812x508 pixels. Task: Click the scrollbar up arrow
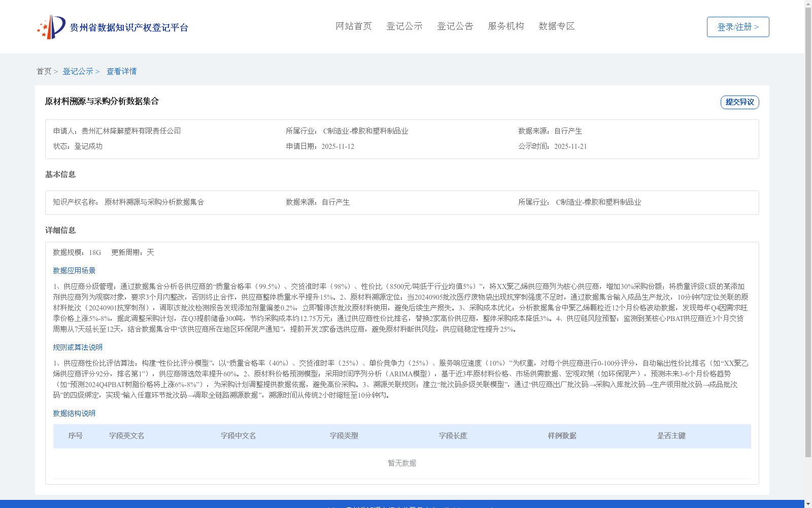point(808,4)
